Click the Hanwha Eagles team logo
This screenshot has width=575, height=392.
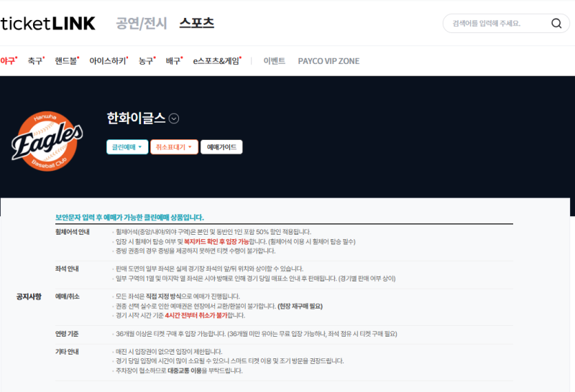pyautogui.click(x=47, y=141)
